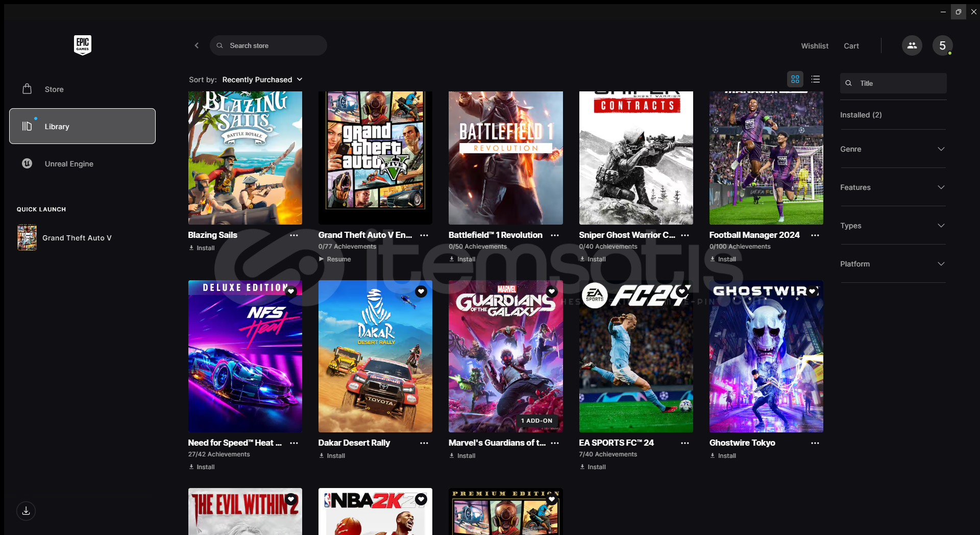Expand the Features filter
This screenshot has height=535, width=980.
coord(893,187)
